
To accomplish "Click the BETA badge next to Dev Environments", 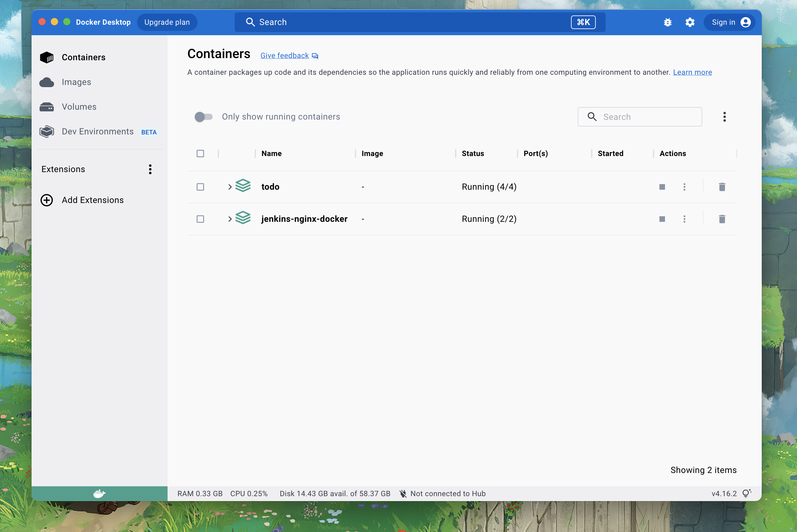I will (x=149, y=132).
